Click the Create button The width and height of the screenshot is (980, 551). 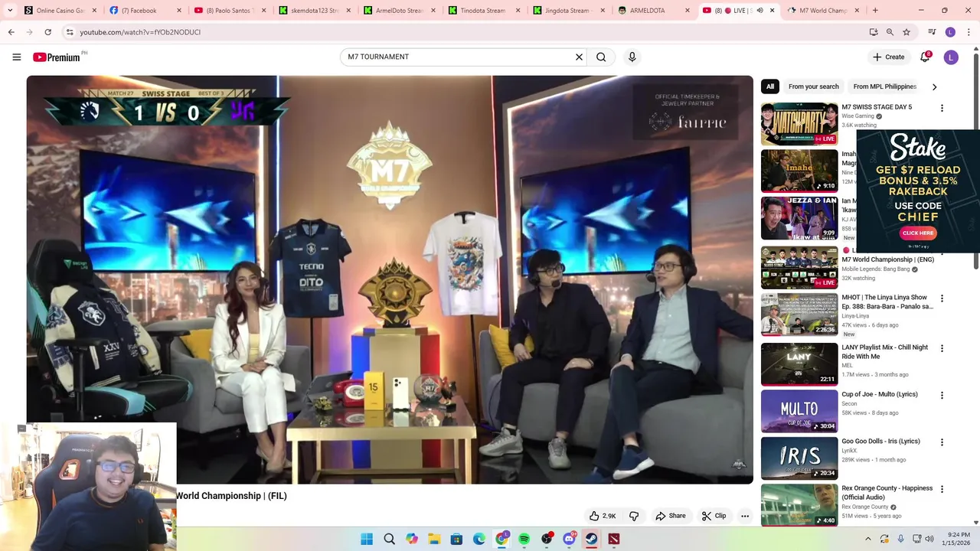click(889, 57)
